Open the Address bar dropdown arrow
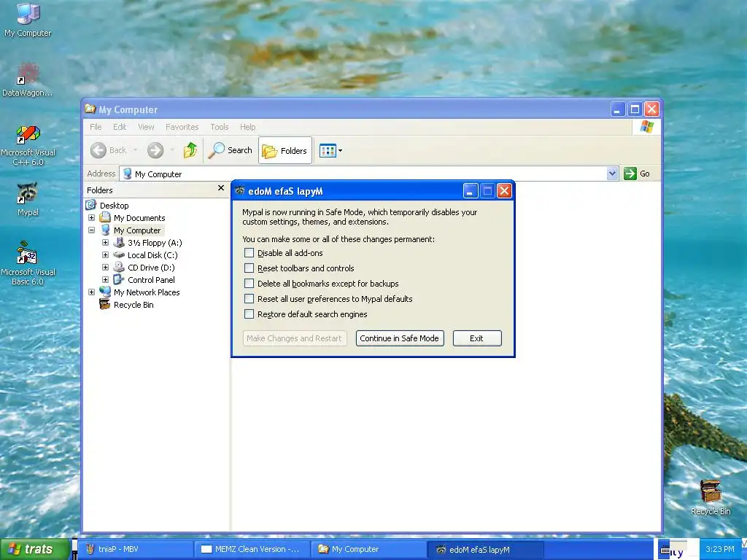 [x=612, y=174]
